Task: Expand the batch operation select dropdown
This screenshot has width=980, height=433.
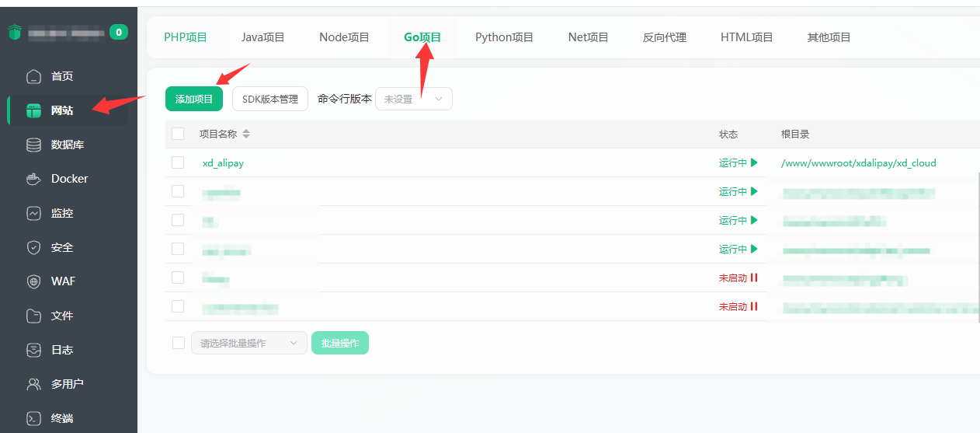Action: pyautogui.click(x=249, y=343)
